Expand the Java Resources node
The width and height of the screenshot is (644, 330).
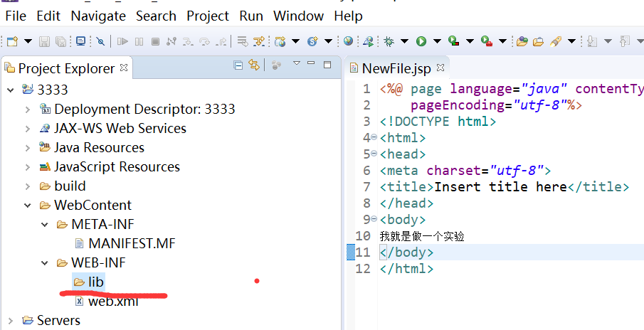tap(27, 148)
